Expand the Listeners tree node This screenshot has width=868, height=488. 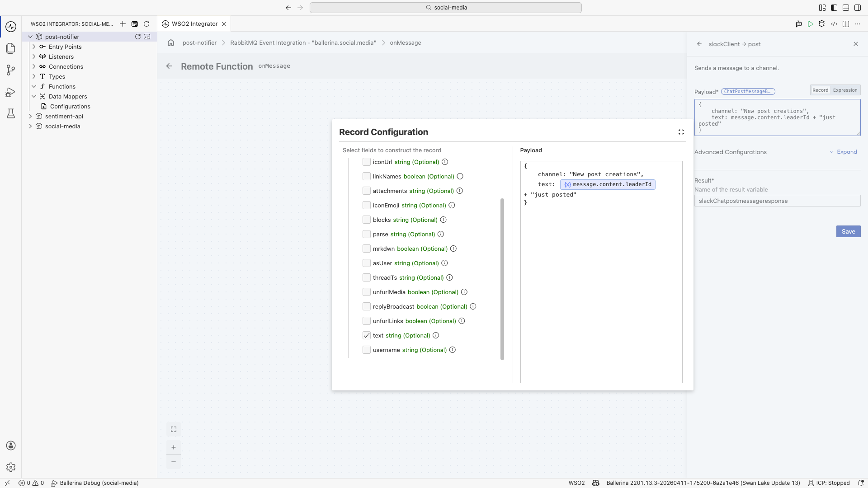point(34,56)
